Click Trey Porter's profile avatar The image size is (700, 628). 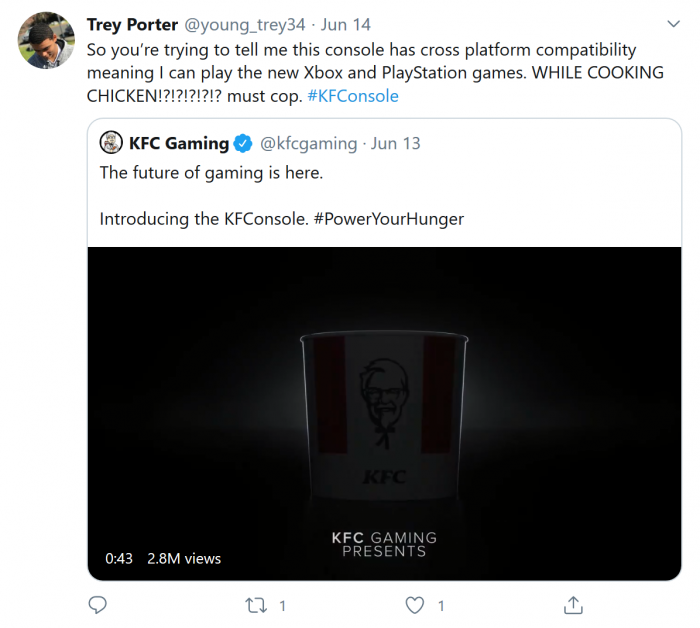[x=46, y=41]
